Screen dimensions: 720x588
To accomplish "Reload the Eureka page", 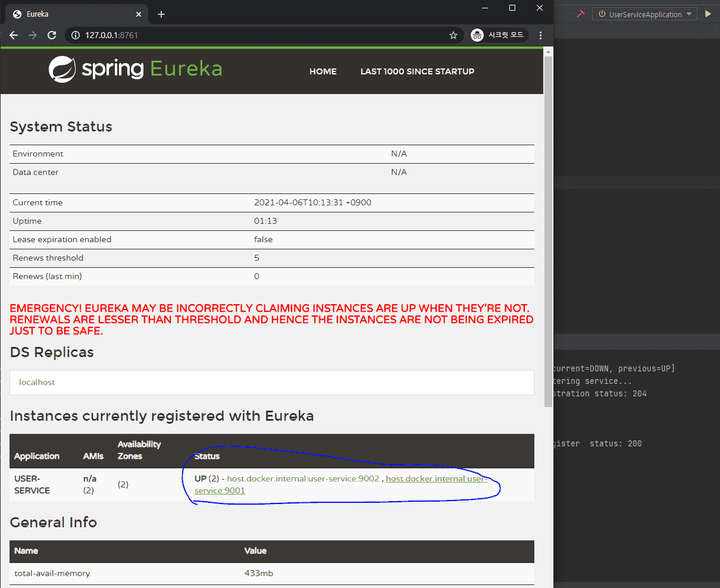I will tap(52, 35).
